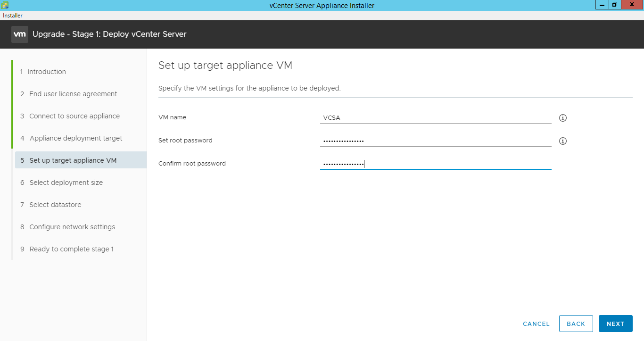Select step 1 Introduction in the sidebar
Image resolution: width=644 pixels, height=341 pixels.
pyautogui.click(x=47, y=71)
